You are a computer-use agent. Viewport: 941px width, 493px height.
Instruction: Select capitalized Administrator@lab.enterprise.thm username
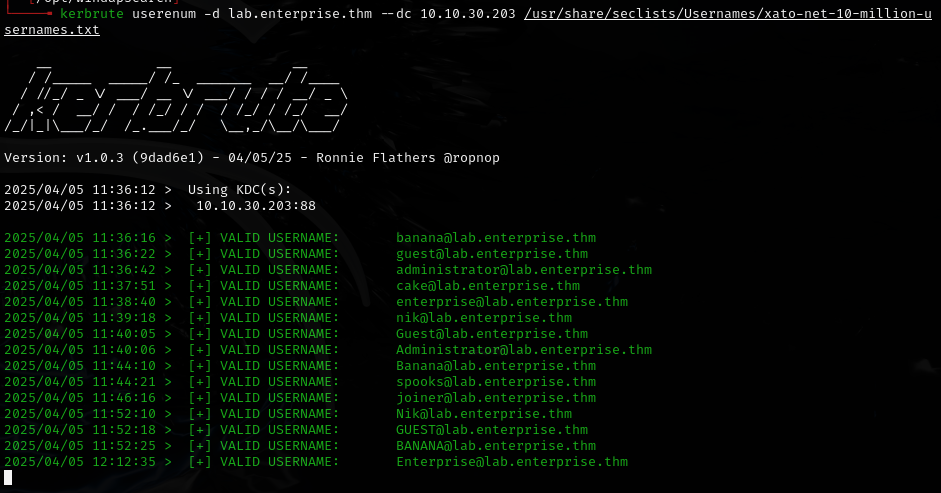pos(524,349)
